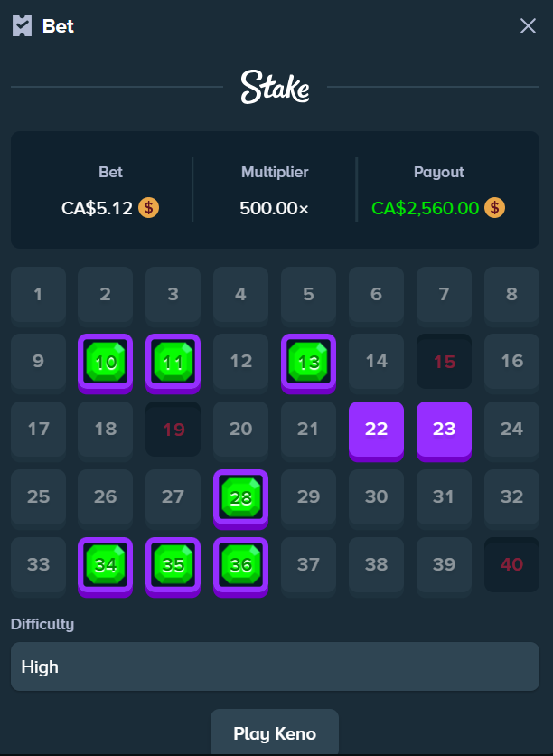
Task: Select the green gem on tile 34
Action: tap(106, 564)
